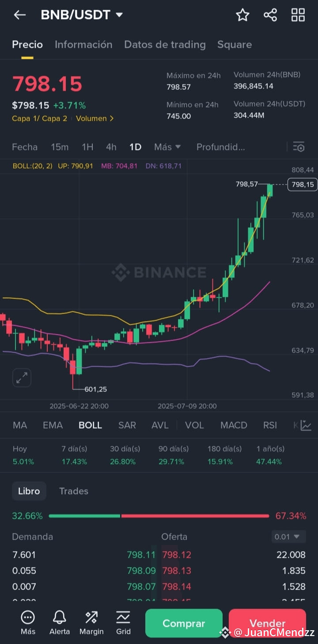Select the 15m timeframe

(60, 147)
